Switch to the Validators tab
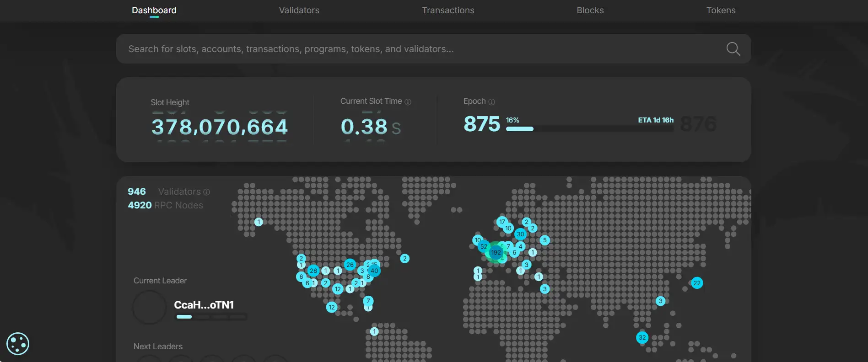This screenshot has height=362, width=868. [299, 10]
